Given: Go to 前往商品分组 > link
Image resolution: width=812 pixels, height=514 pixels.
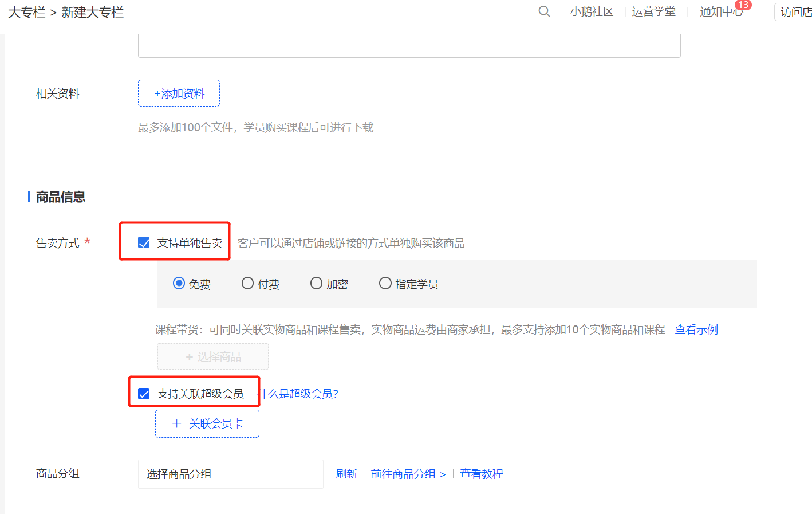Looking at the screenshot, I should tap(408, 474).
